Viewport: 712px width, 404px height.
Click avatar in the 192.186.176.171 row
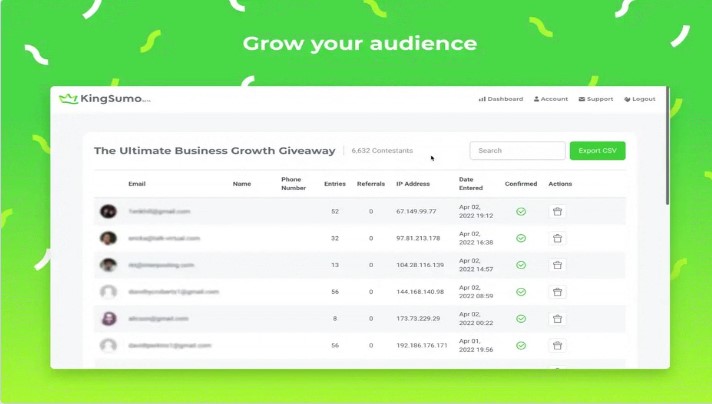point(108,345)
